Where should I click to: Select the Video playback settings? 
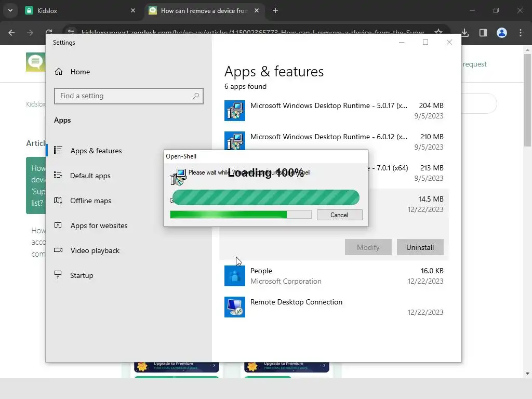pyautogui.click(x=95, y=250)
